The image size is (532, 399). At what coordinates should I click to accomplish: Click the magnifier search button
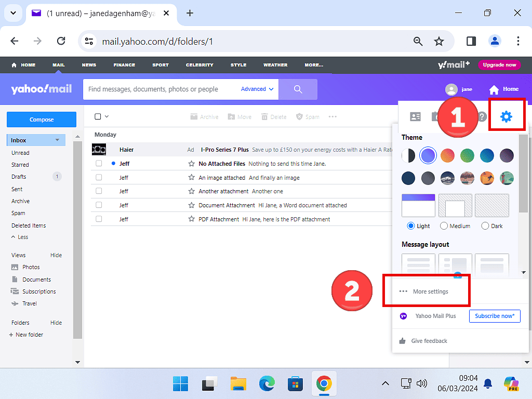pyautogui.click(x=298, y=89)
